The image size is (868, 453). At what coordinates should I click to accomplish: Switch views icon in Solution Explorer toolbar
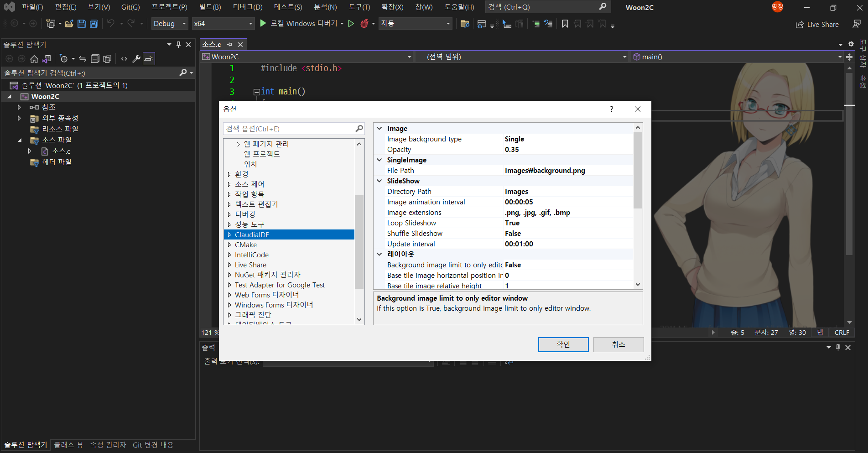click(47, 59)
